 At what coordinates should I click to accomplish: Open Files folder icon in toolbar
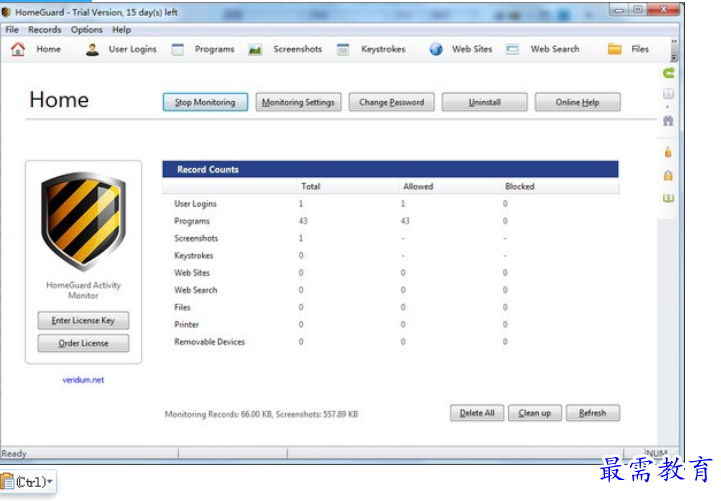(615, 49)
